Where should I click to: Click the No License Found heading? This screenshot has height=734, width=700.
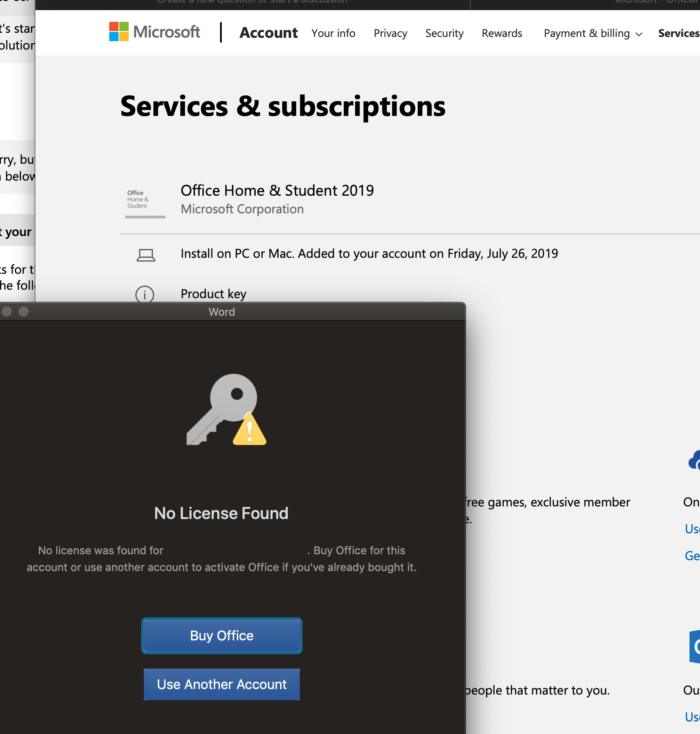click(x=221, y=513)
